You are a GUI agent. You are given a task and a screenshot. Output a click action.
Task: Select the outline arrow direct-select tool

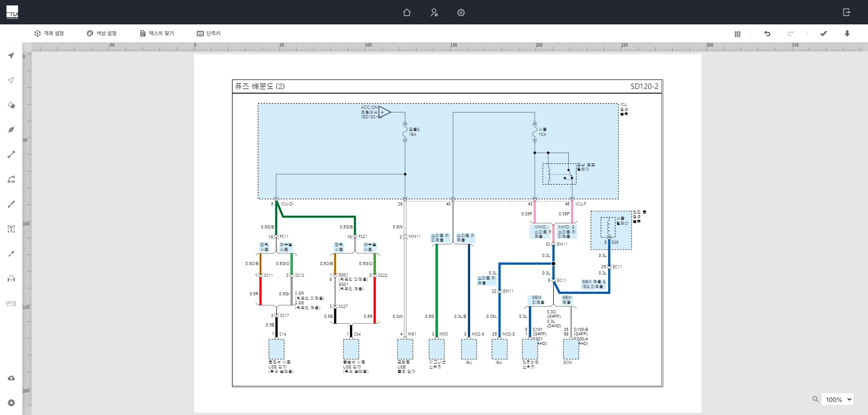click(x=11, y=80)
